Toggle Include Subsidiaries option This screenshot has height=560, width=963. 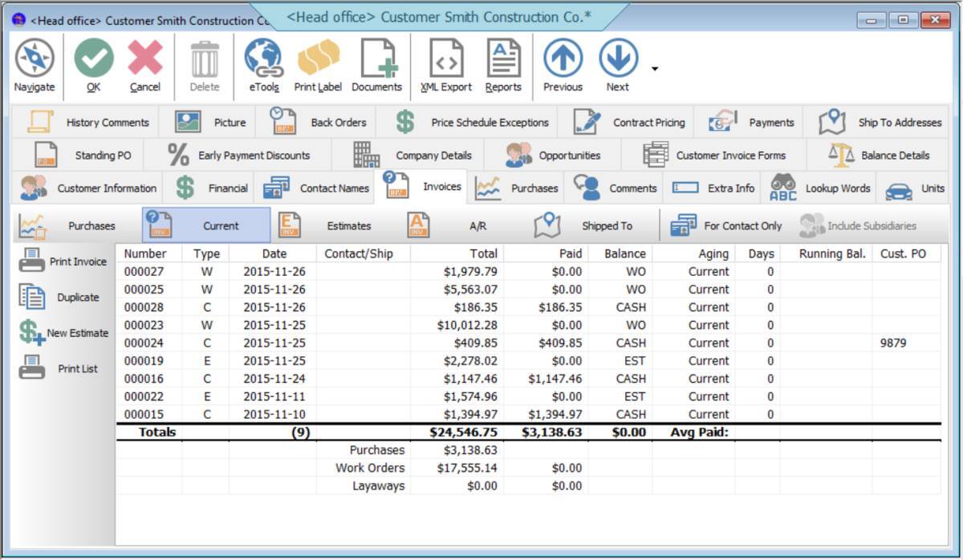851,225
